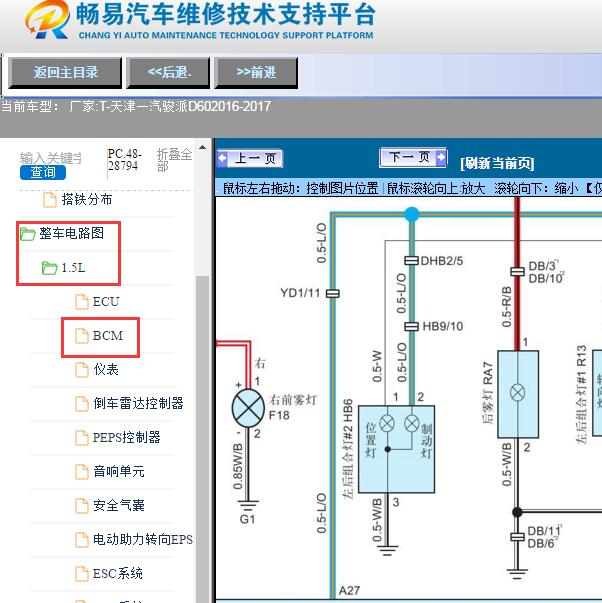The width and height of the screenshot is (602, 603).
Task: Click the 左后组合灯#2 HB6 label
Action: click(x=347, y=449)
